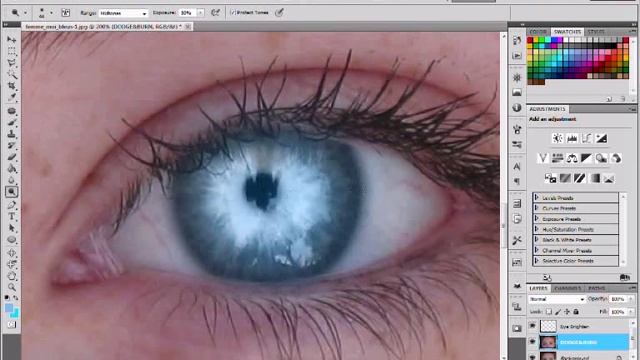Add a Black & White adjustment
This screenshot has width=640, height=360.
pos(586,158)
